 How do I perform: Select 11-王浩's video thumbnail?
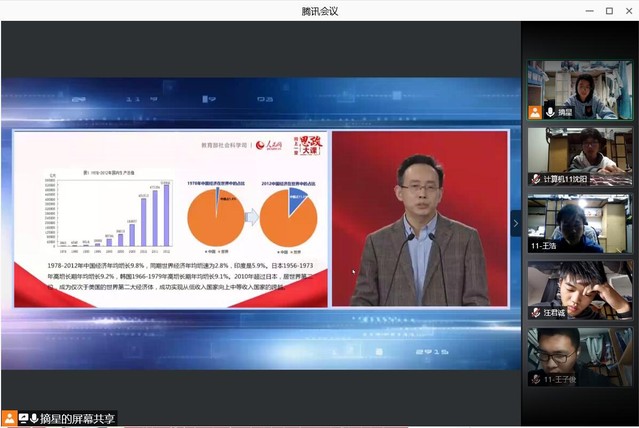580,224
